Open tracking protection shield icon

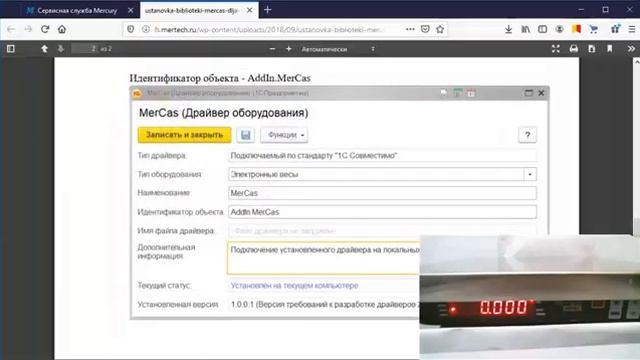(x=131, y=29)
